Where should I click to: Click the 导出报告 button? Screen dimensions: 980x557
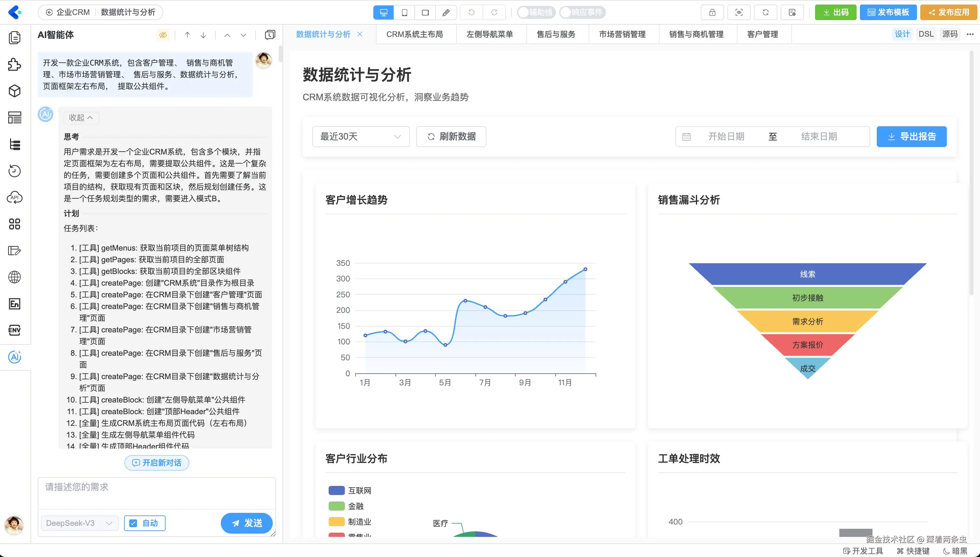click(911, 137)
